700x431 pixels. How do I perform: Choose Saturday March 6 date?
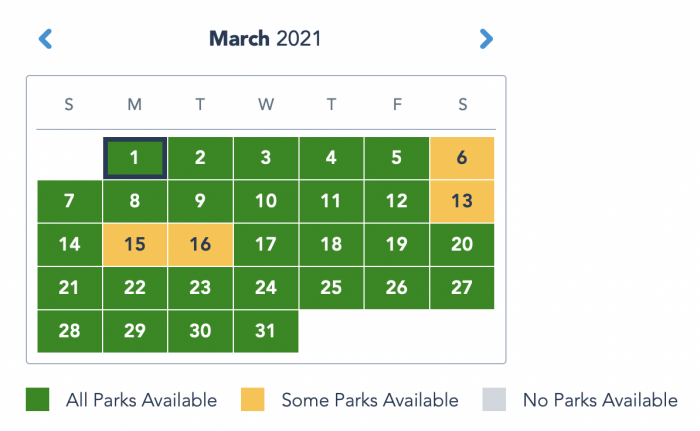(462, 158)
